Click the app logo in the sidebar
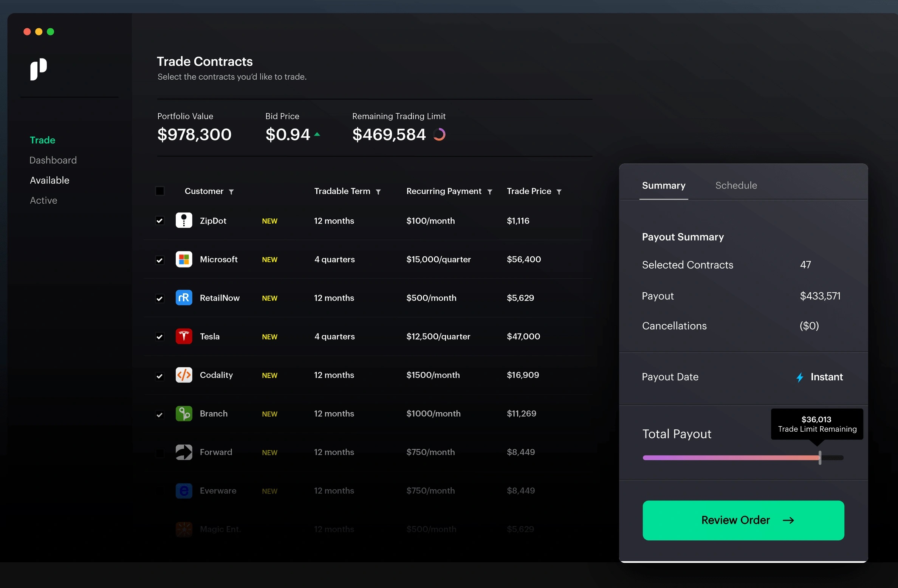The image size is (898, 588). [39, 69]
